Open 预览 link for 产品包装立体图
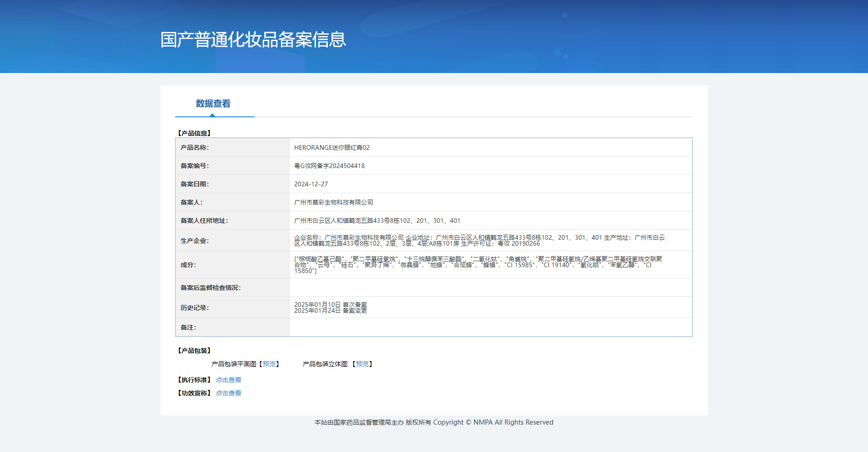Image resolution: width=868 pixels, height=452 pixels. coord(362,364)
